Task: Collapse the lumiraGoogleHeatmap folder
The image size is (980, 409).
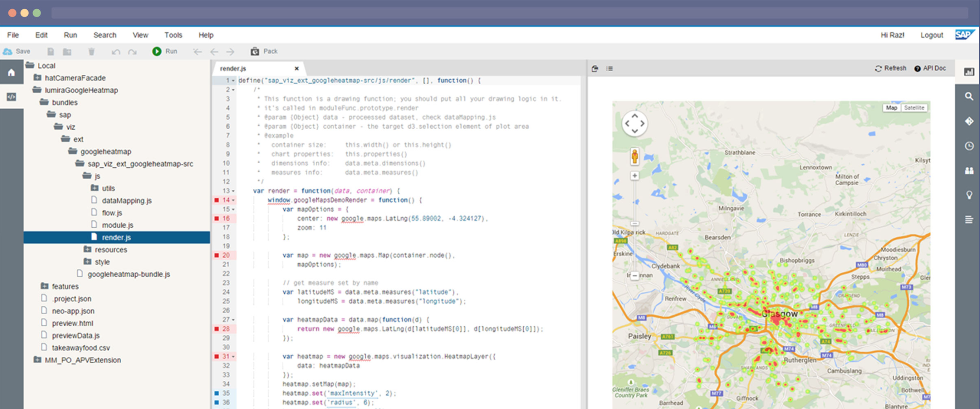Action: pos(37,90)
